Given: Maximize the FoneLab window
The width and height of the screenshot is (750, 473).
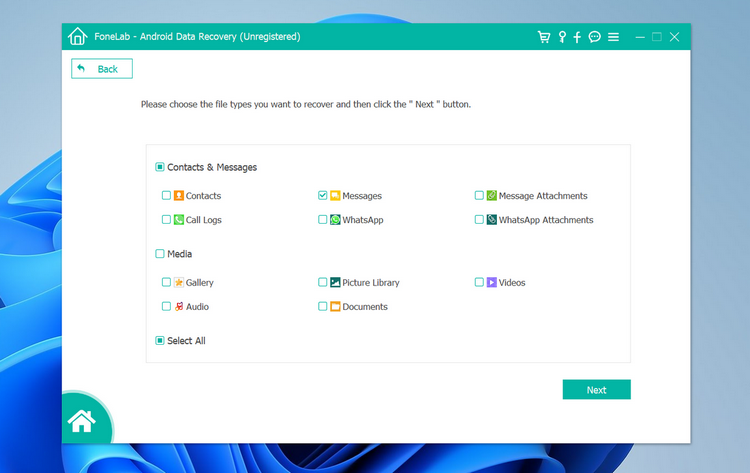Looking at the screenshot, I should [657, 37].
